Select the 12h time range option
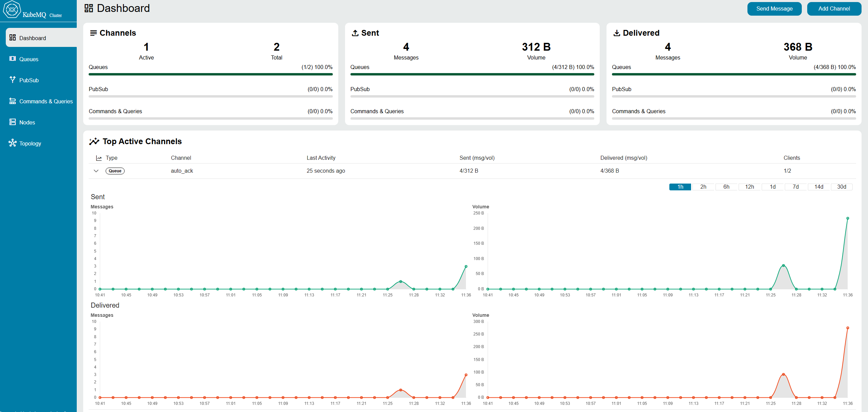Image resolution: width=868 pixels, height=412 pixels. point(749,187)
